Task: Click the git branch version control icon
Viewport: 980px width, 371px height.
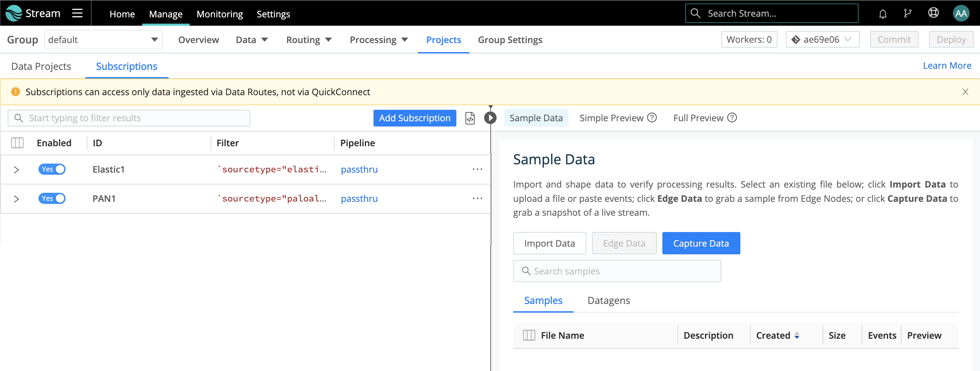Action: coord(908,14)
